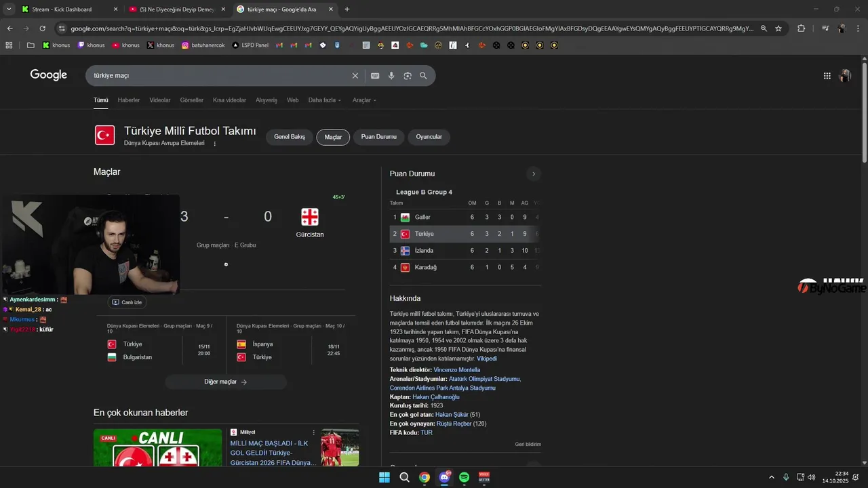Image resolution: width=868 pixels, height=488 pixels.
Task: Switch to the Web tab
Action: [x=293, y=100]
